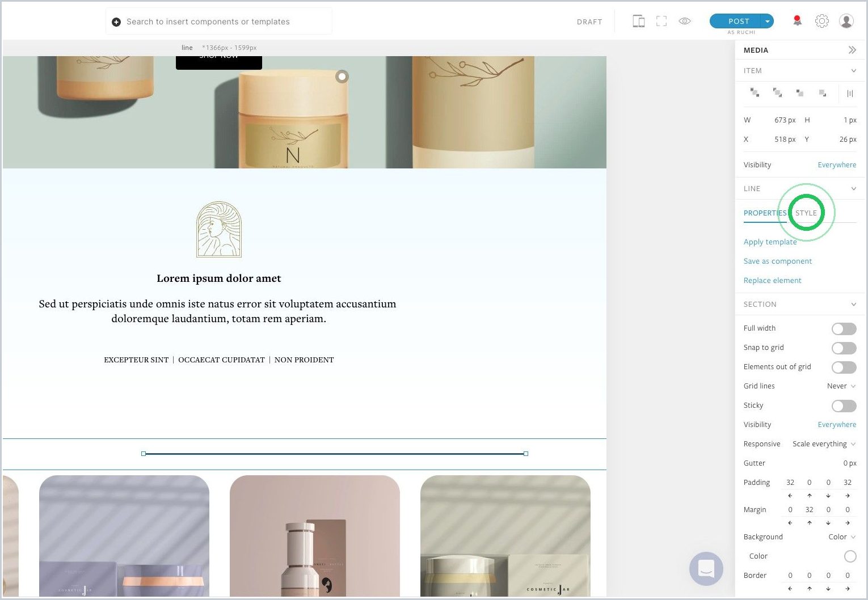The image size is (868, 600).
Task: Click the Item Visibility Everywhere link
Action: click(837, 165)
